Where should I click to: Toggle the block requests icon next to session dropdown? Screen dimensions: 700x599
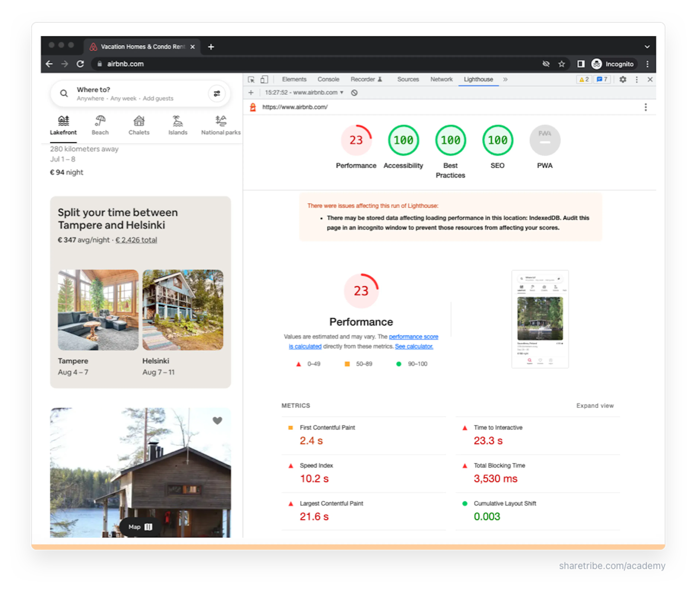pyautogui.click(x=354, y=92)
